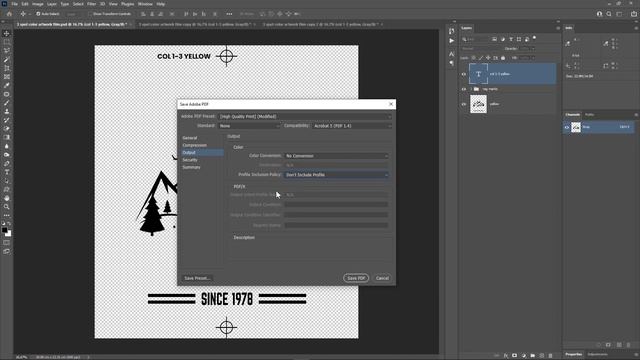Click the Save PDF button

pyautogui.click(x=356, y=278)
